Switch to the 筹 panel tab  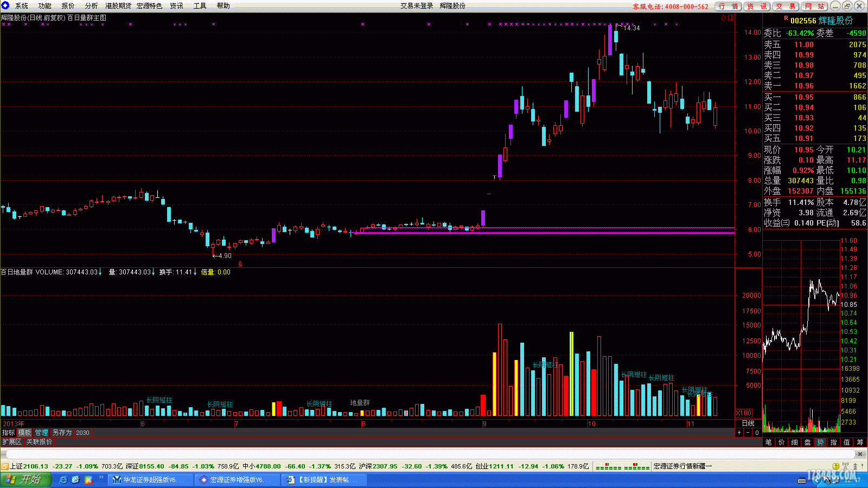coord(860,442)
